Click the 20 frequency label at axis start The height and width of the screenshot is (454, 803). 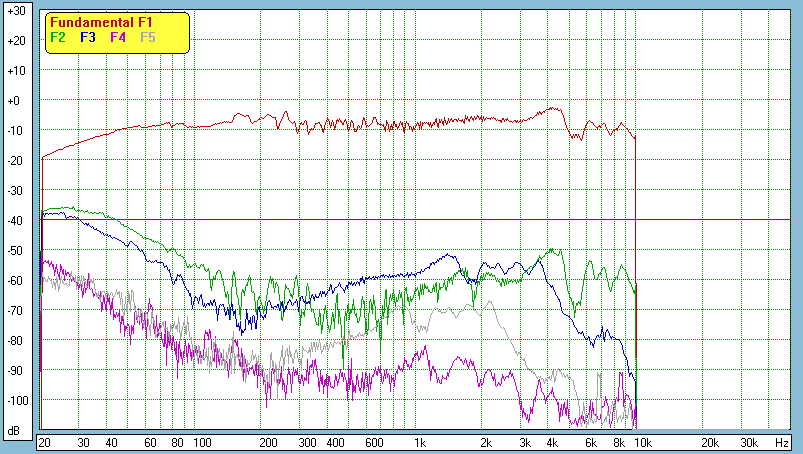[44, 442]
